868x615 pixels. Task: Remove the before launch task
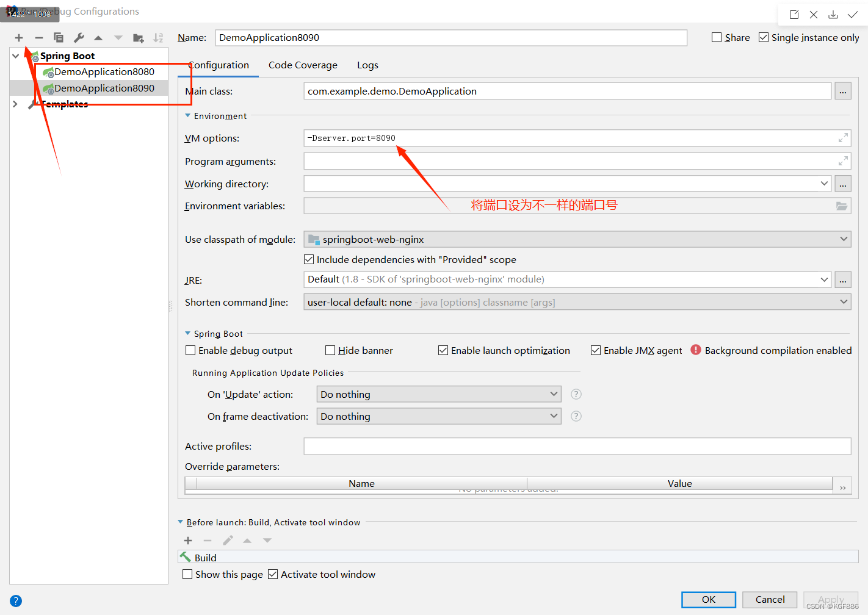208,541
